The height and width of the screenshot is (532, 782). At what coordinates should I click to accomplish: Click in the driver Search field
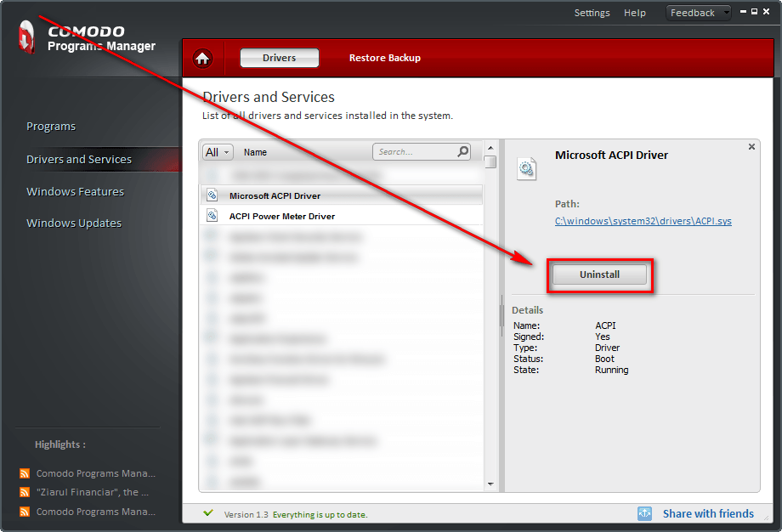tap(415, 152)
